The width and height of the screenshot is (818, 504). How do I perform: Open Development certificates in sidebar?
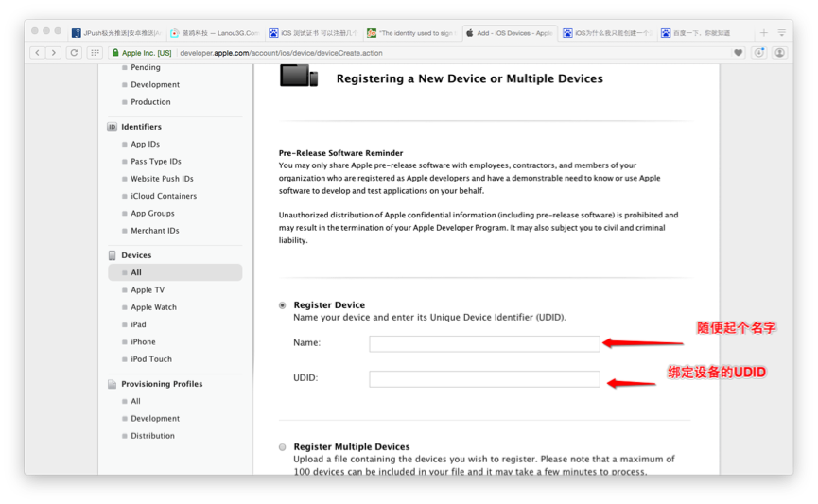click(x=155, y=84)
